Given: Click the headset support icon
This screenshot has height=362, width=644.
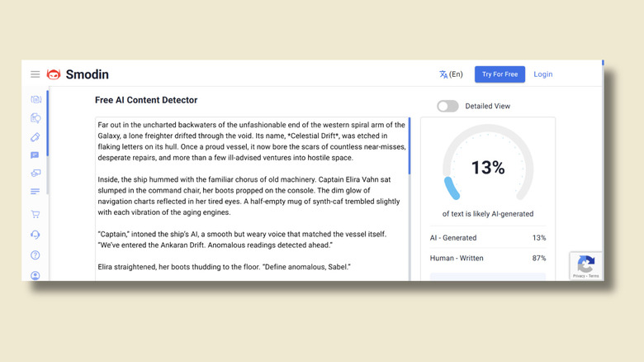Looking at the screenshot, I should (35, 235).
